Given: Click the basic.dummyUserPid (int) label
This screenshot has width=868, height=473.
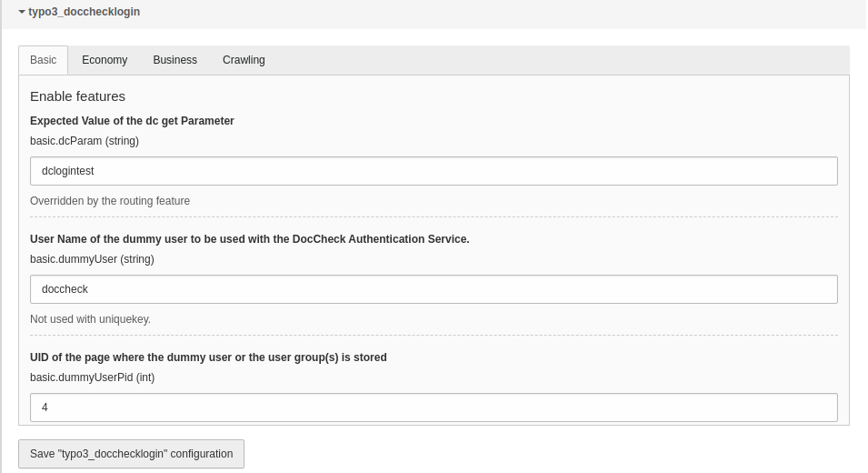Looking at the screenshot, I should pyautogui.click(x=93, y=377).
